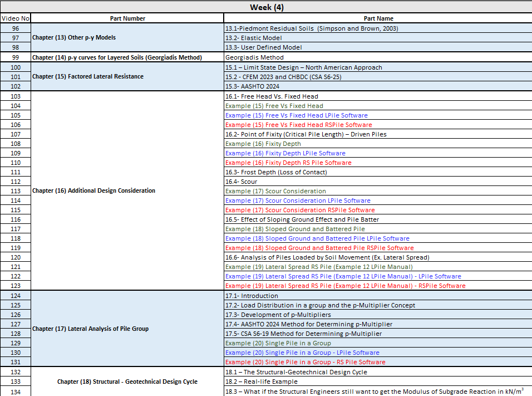
Task: Click Example (16) Fixity Depth RS Pile Software
Action: (x=288, y=163)
